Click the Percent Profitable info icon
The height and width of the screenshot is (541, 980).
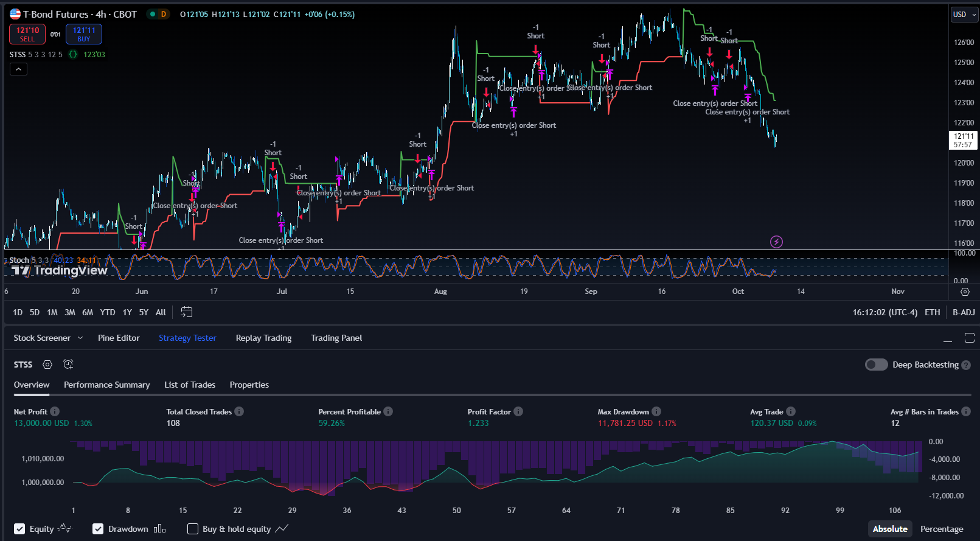point(388,411)
